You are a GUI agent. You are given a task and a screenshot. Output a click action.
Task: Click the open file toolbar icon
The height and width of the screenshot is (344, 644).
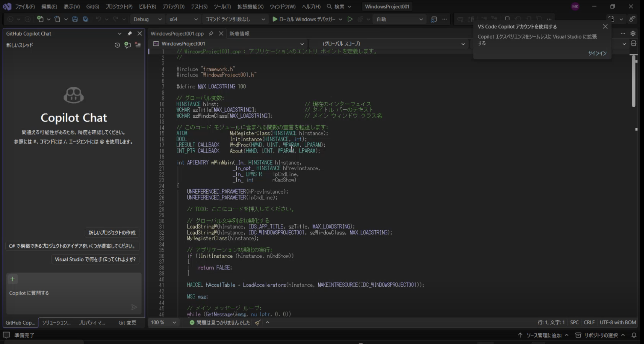(x=58, y=19)
